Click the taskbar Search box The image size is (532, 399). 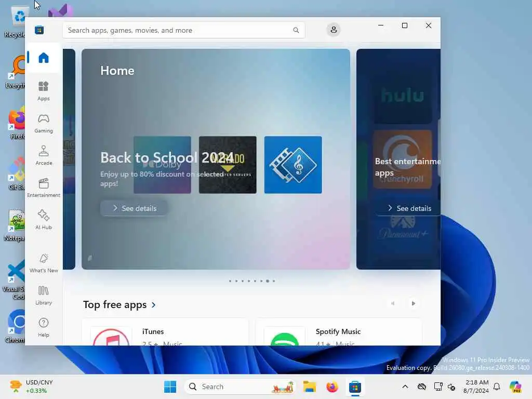tap(240, 387)
